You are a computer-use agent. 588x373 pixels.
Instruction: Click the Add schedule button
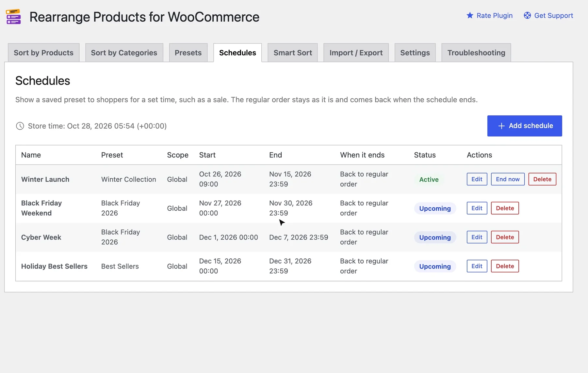(525, 126)
